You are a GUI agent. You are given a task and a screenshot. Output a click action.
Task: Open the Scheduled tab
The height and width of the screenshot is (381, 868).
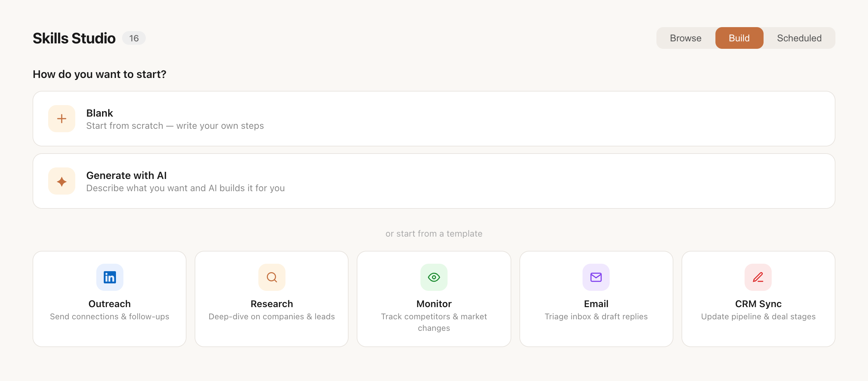coord(799,38)
